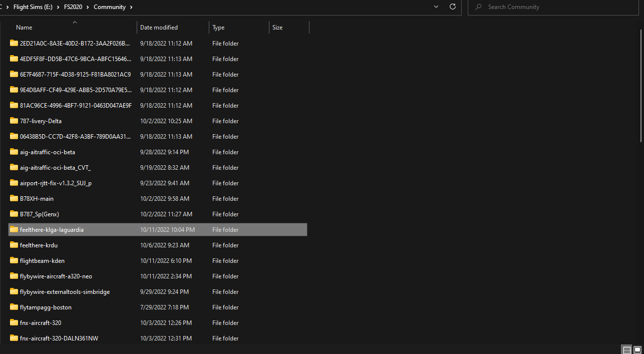Click folder icon of flybywire-aircraft-a320-neo
Image resolution: width=644 pixels, height=354 pixels.
(14, 276)
